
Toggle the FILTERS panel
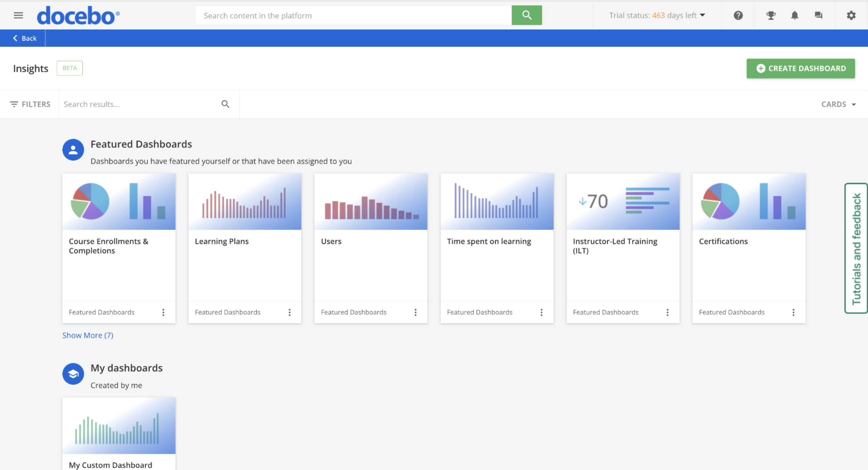[x=30, y=104]
